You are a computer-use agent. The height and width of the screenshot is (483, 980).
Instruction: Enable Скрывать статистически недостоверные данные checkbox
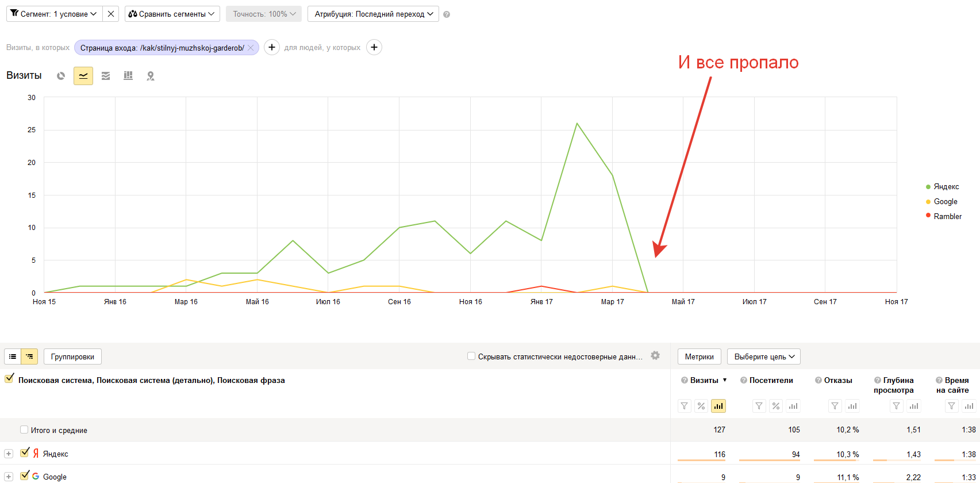tap(471, 356)
